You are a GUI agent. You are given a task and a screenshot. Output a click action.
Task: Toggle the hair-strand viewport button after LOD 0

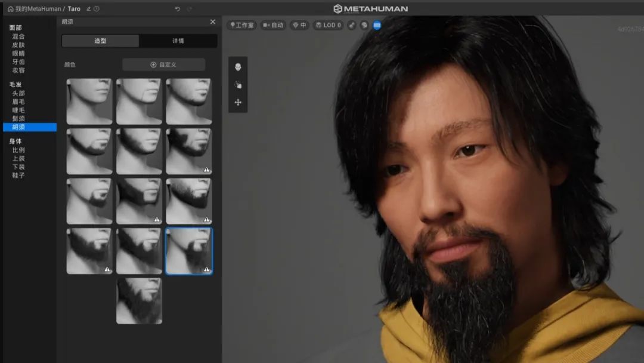(x=352, y=25)
